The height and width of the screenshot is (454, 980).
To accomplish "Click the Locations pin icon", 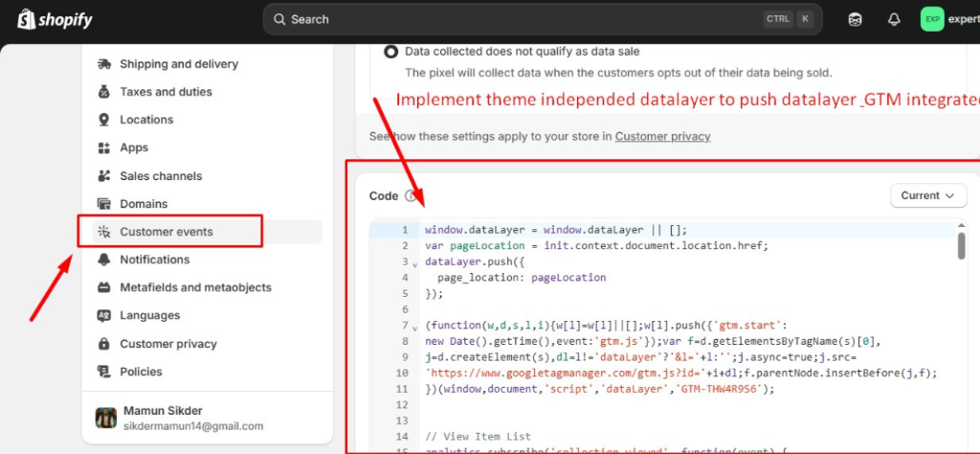I will click(x=104, y=120).
